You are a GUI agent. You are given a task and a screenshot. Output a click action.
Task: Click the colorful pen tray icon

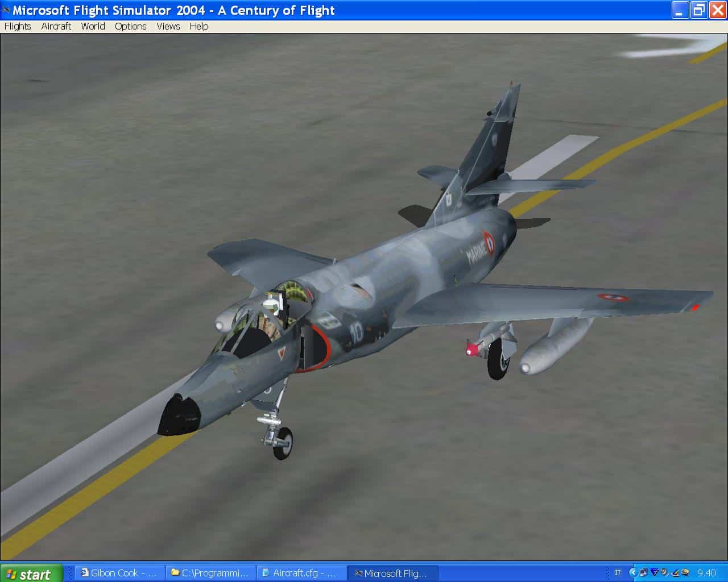coord(675,573)
